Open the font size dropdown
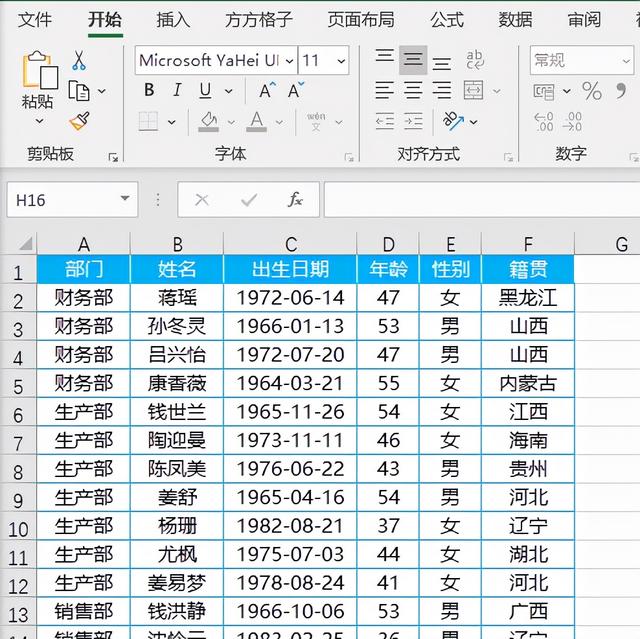Viewport: 640px width, 639px height. coord(341,61)
